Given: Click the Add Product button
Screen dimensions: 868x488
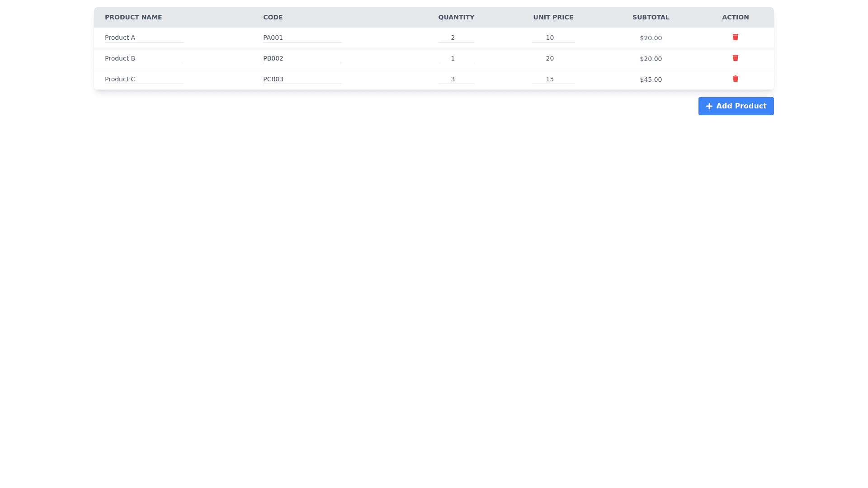Looking at the screenshot, I should click(736, 106).
